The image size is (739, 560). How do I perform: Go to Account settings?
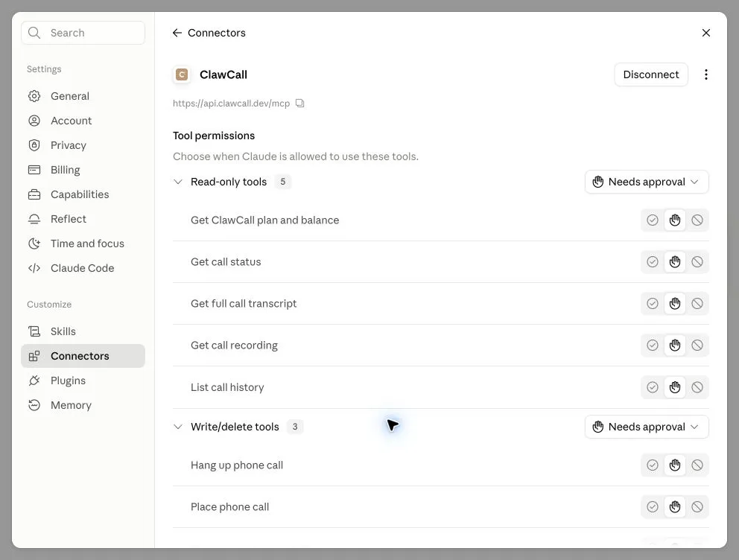coord(83,121)
